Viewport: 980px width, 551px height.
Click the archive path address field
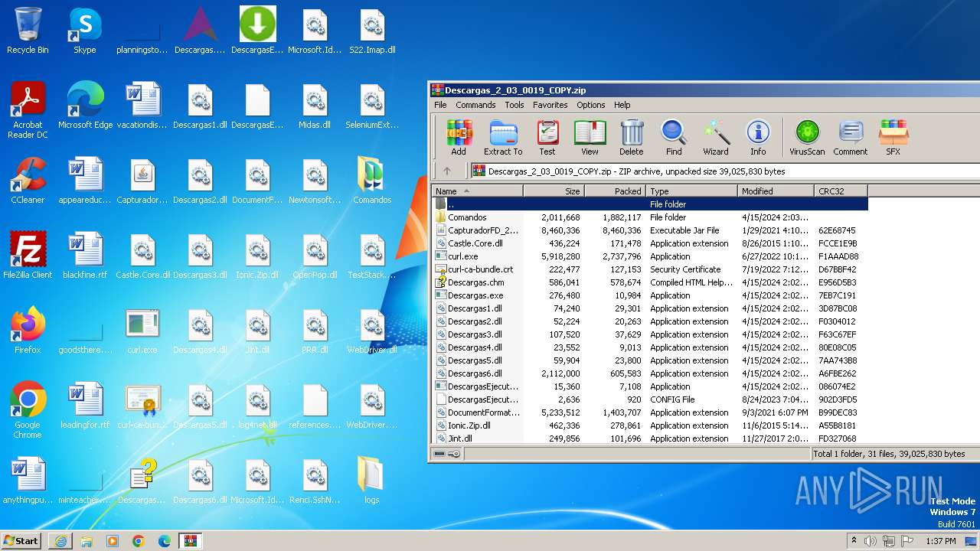724,171
